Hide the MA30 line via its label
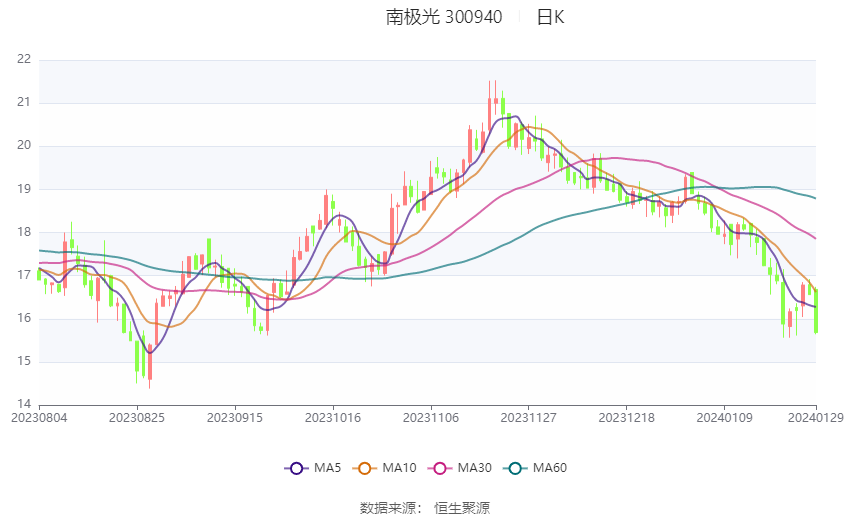The height and width of the screenshot is (516, 850). point(475,468)
